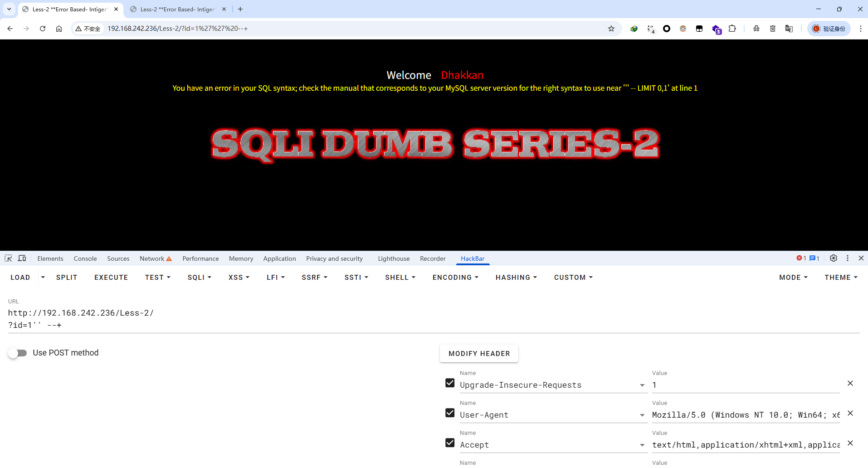Viewport: 868px width, 468px height.
Task: Click the not-secure site info icon
Action: 88,29
